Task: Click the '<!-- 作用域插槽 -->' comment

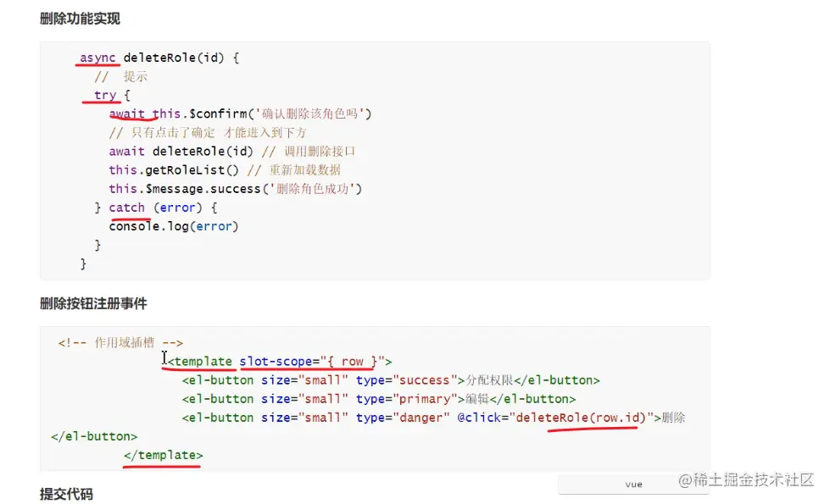Action: 120,343
